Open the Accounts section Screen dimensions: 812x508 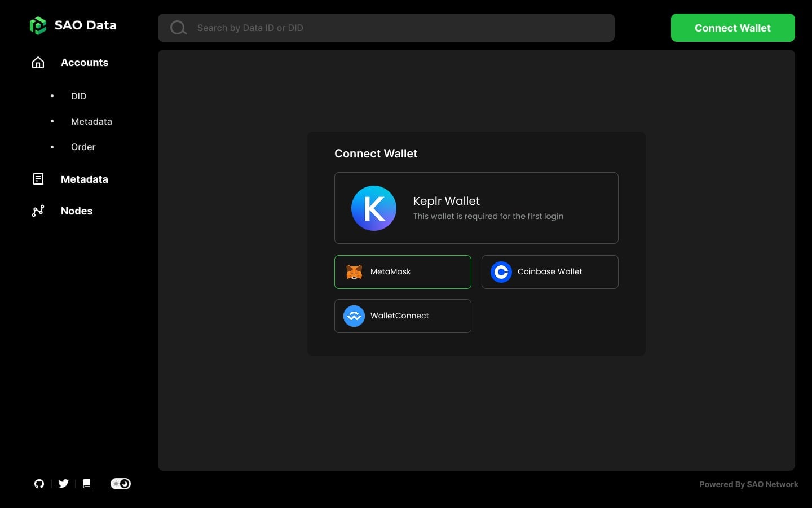85,63
